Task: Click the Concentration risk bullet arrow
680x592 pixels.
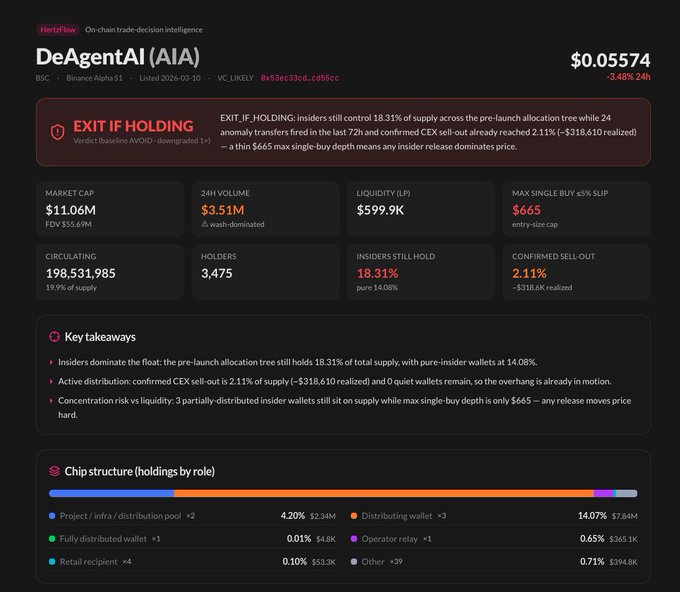Action: point(51,401)
